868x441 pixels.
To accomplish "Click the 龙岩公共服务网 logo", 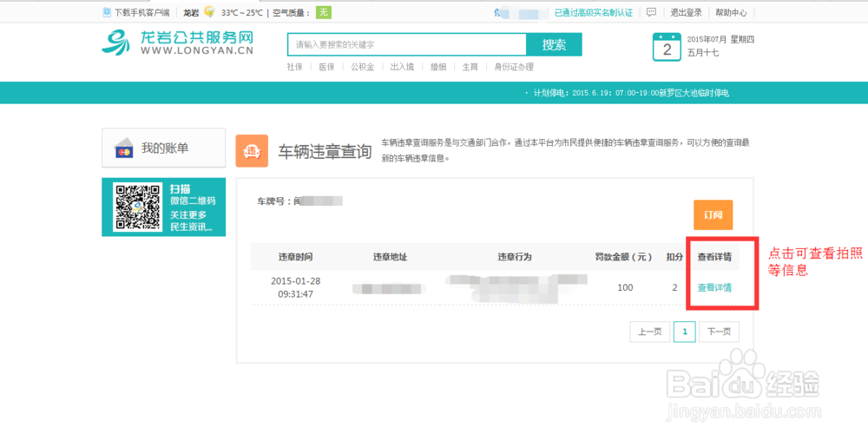I will pos(178,42).
